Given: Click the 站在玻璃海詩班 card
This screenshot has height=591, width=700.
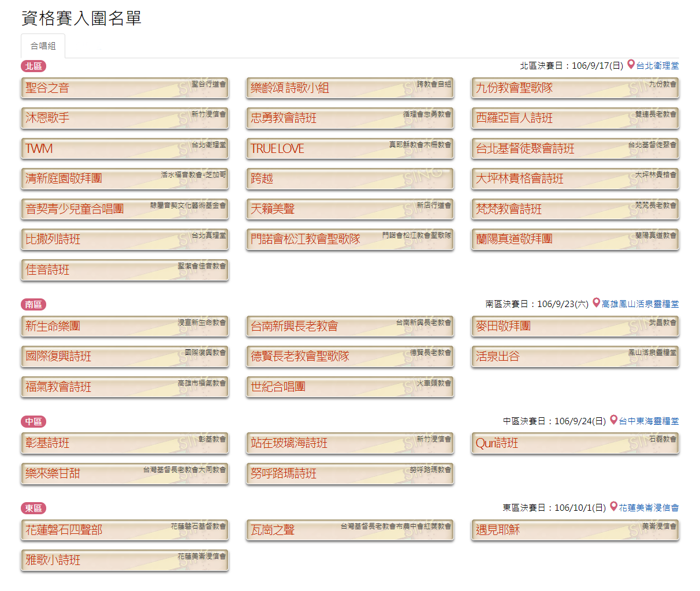Looking at the screenshot, I should 350,443.
